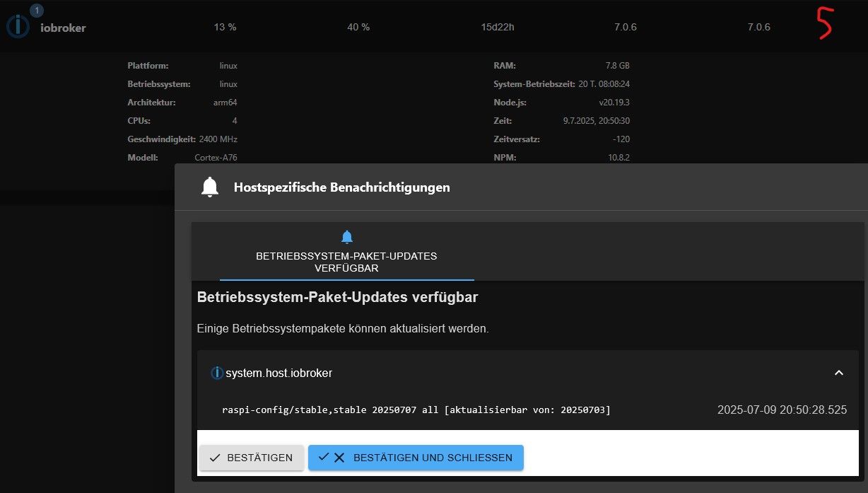
Task: Click Bestätigen und Schliessen button
Action: tap(416, 458)
